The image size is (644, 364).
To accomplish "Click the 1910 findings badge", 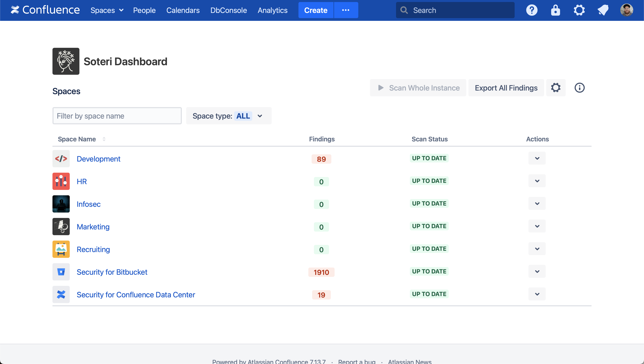I will pyautogui.click(x=321, y=272).
